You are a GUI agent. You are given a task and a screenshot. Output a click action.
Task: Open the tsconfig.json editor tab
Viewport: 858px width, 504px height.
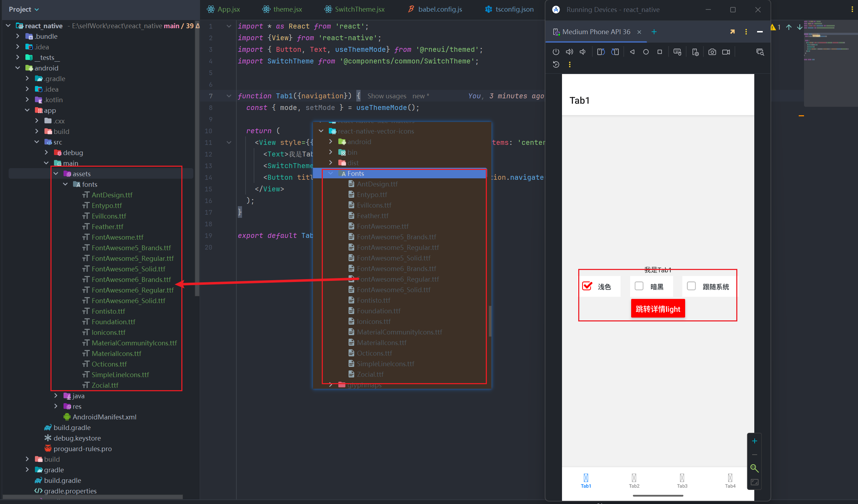coord(509,10)
